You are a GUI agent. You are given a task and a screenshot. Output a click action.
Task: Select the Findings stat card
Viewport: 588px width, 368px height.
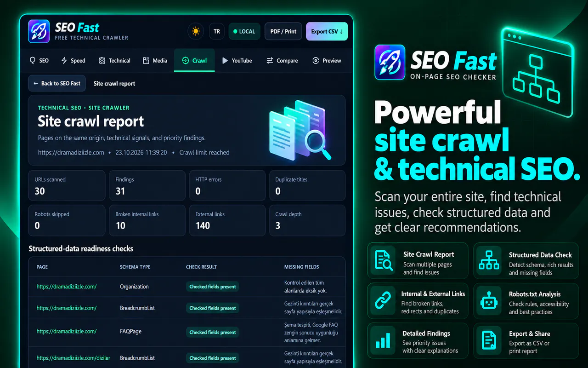[x=147, y=186]
